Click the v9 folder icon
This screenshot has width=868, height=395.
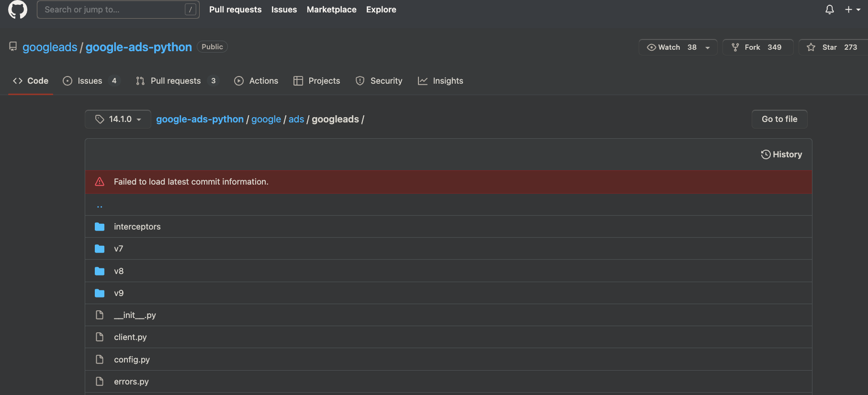[100, 293]
